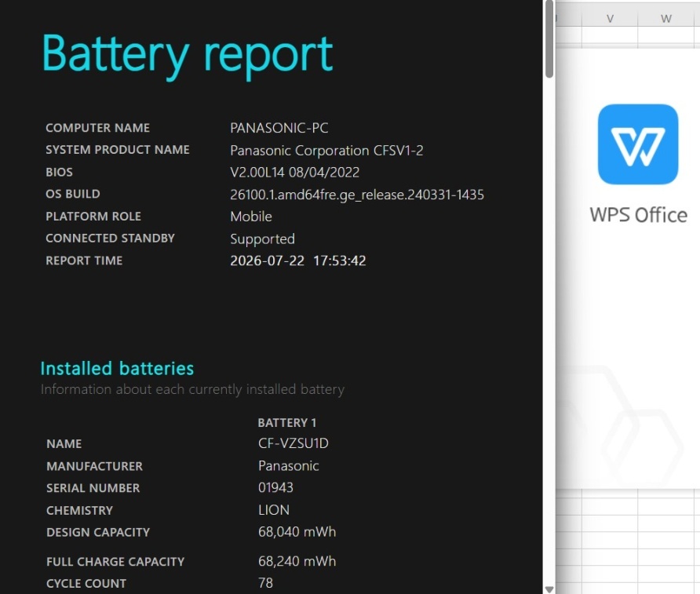The width and height of the screenshot is (700, 594).
Task: Click platform role value Mobile
Action: (x=251, y=217)
